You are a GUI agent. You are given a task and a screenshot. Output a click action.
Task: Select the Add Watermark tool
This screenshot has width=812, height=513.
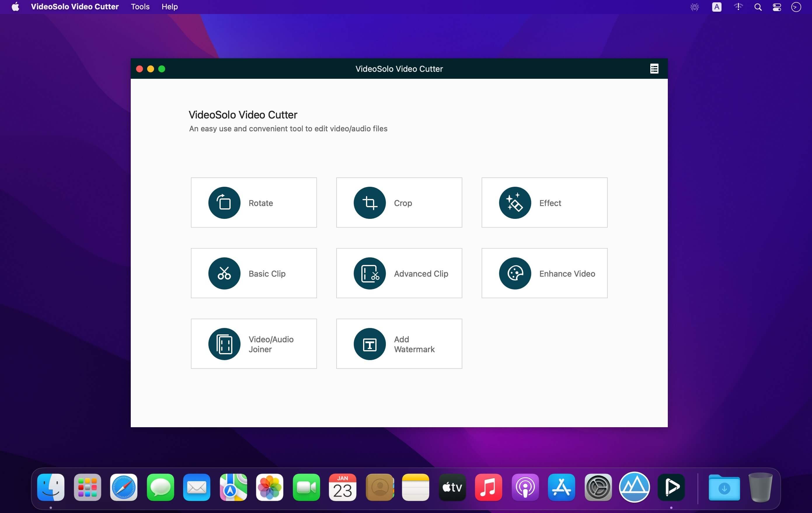pos(399,343)
